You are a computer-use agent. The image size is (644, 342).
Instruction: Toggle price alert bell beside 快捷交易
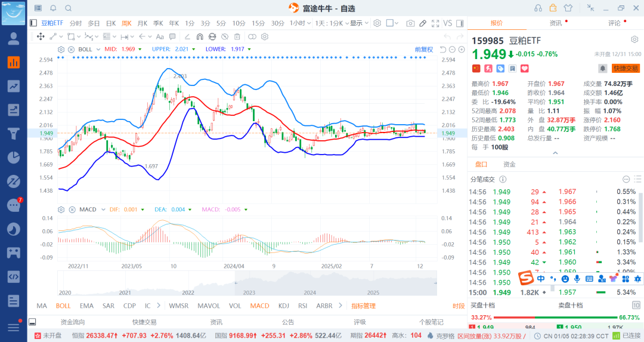[602, 69]
